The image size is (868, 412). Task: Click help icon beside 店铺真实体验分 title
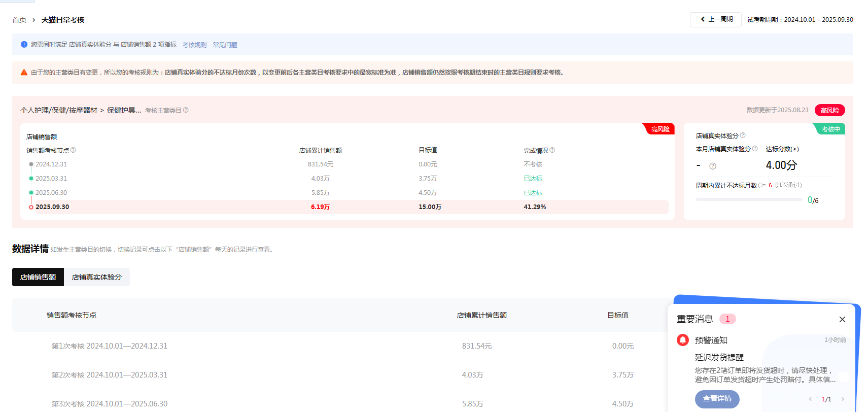[743, 135]
